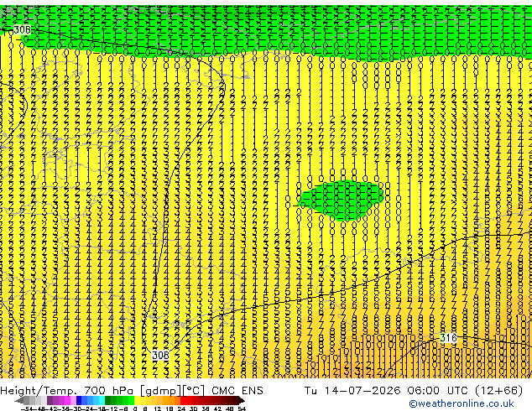Click the green cold pocket in the map center
This screenshot has width=532, height=411.
(341, 200)
